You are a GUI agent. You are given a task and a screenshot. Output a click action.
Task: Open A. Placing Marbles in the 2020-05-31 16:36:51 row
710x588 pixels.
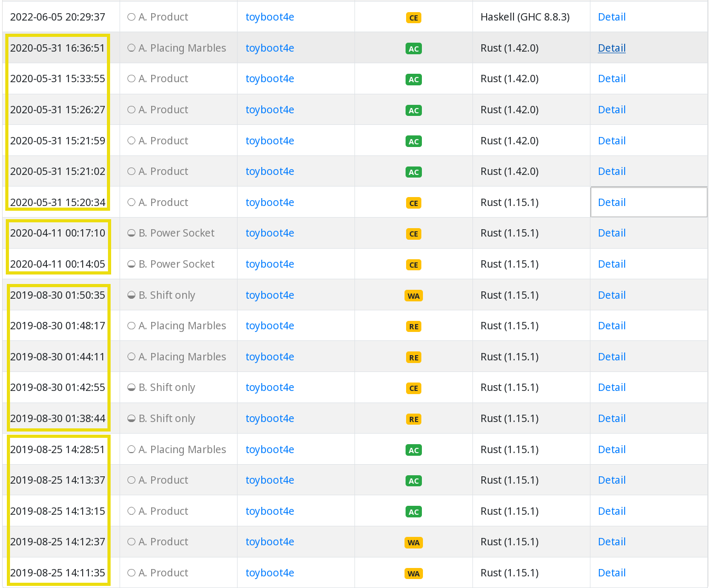(x=182, y=48)
